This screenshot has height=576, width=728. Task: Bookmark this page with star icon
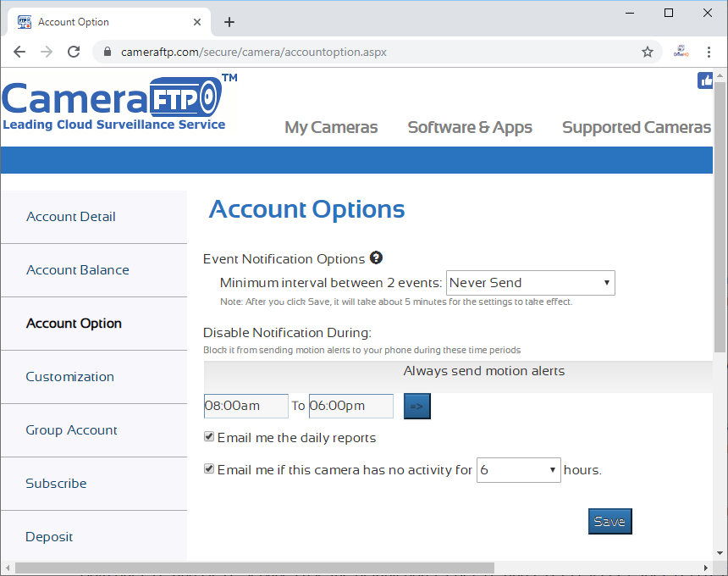pos(648,52)
